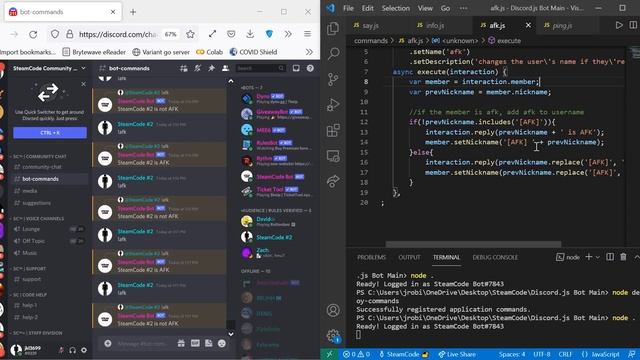Split the terminal panel

(x=610, y=257)
